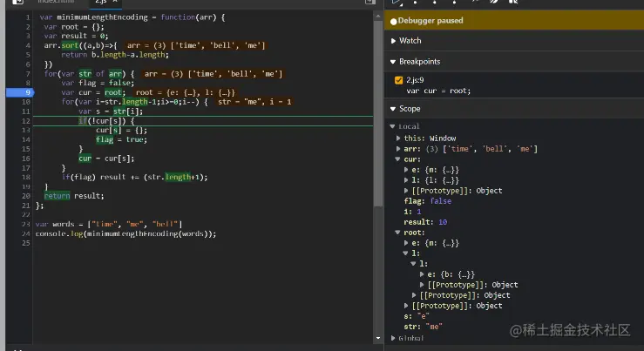Screen dimensions: 644x351
Task: Expand 'e: {b: {…}}' in root tree
Action: click(x=422, y=274)
